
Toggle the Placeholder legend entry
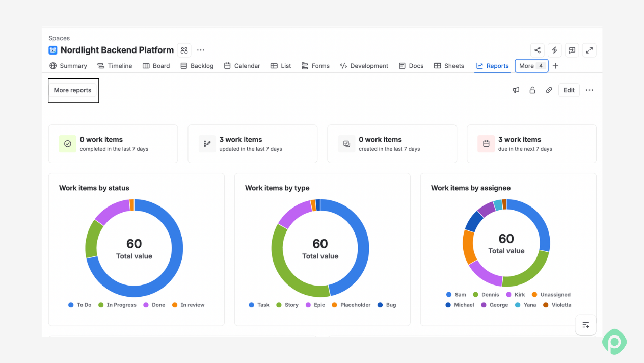click(x=352, y=305)
